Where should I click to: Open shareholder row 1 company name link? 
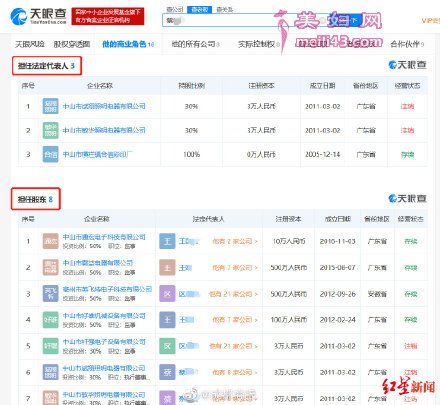(x=104, y=237)
